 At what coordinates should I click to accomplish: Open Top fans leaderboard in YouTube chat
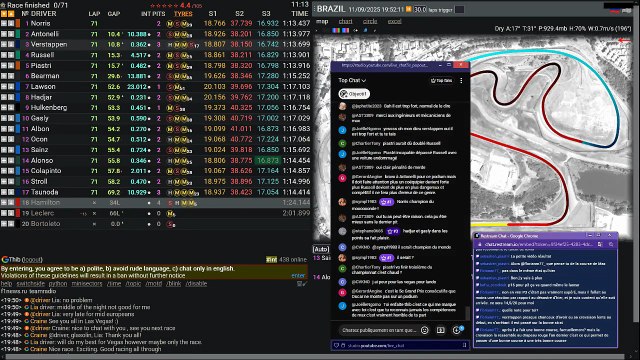(442, 81)
